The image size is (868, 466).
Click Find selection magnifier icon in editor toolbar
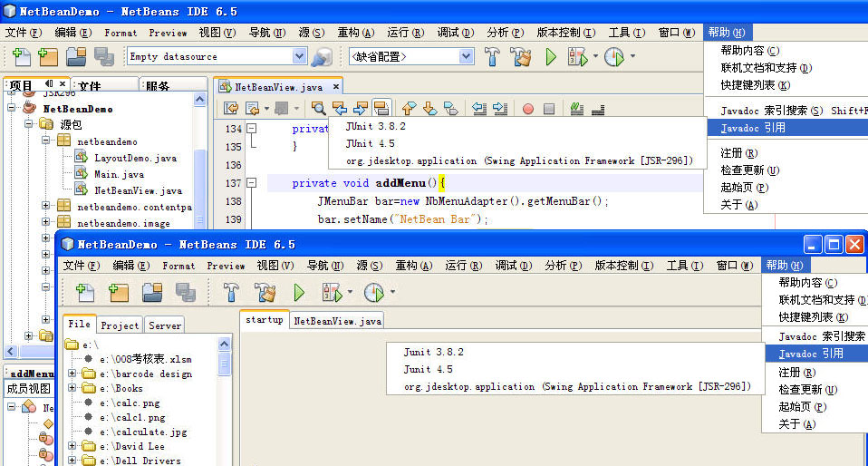[318, 108]
